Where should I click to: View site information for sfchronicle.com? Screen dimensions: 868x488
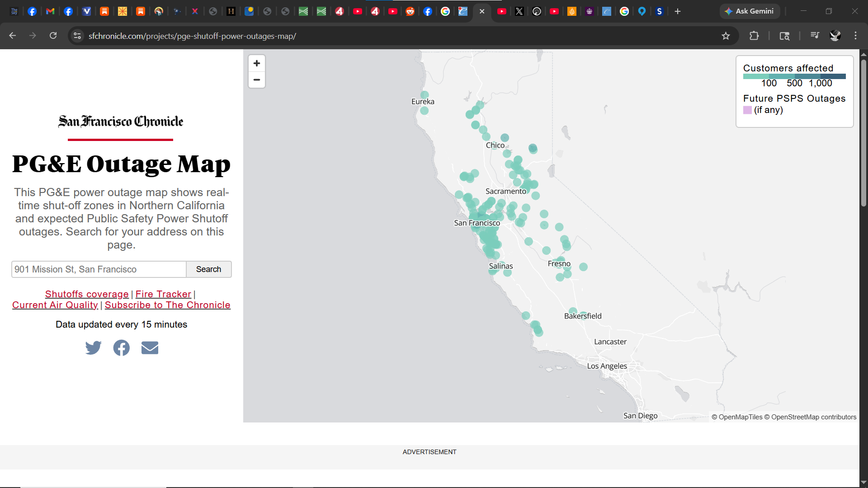pyautogui.click(x=77, y=36)
